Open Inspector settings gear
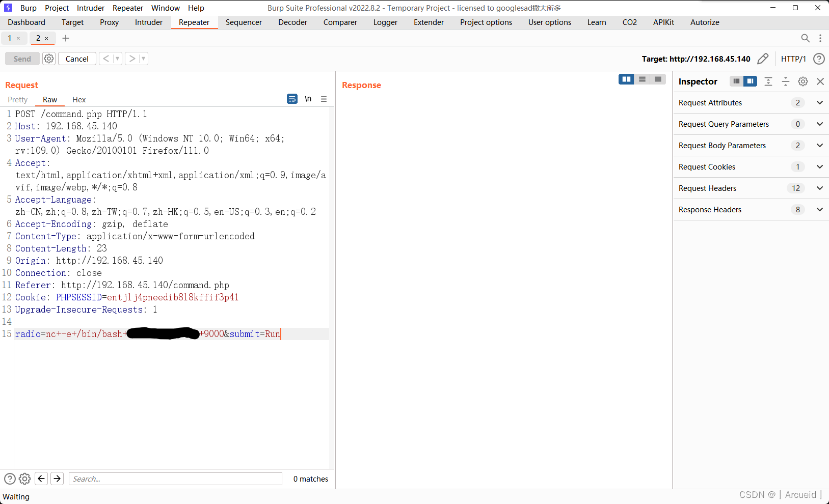The image size is (829, 504). click(803, 81)
